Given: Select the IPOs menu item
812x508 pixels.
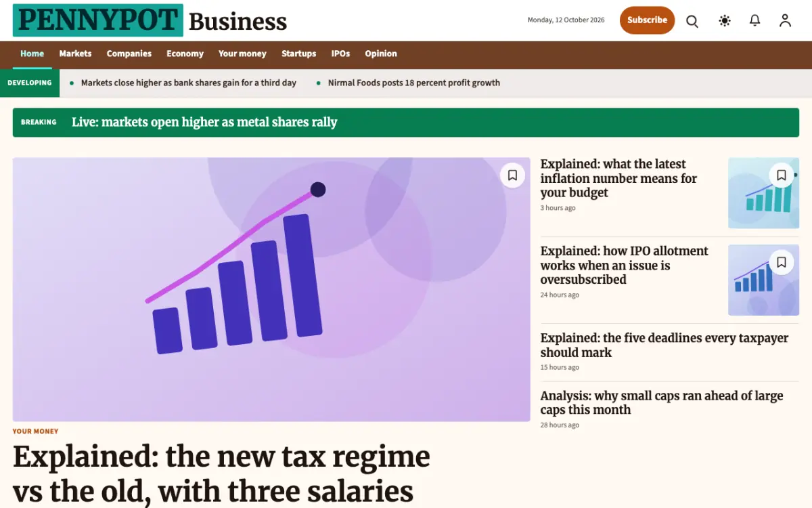Looking at the screenshot, I should click(340, 54).
